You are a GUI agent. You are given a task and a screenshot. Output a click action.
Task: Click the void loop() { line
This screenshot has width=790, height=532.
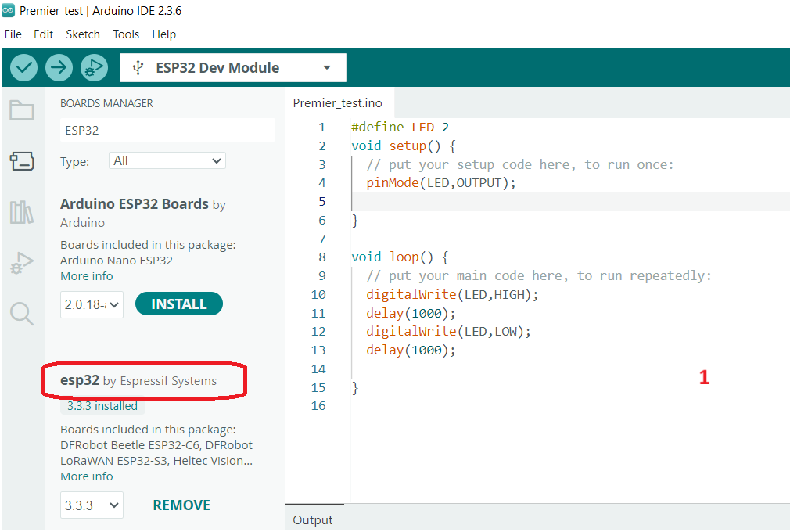coord(400,257)
